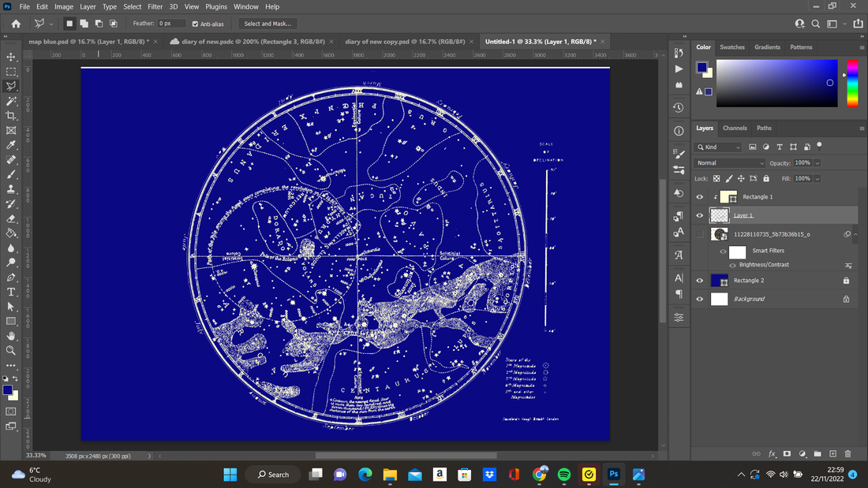Open the Image menu
Screen dimensions: 868x488
[x=64, y=6]
